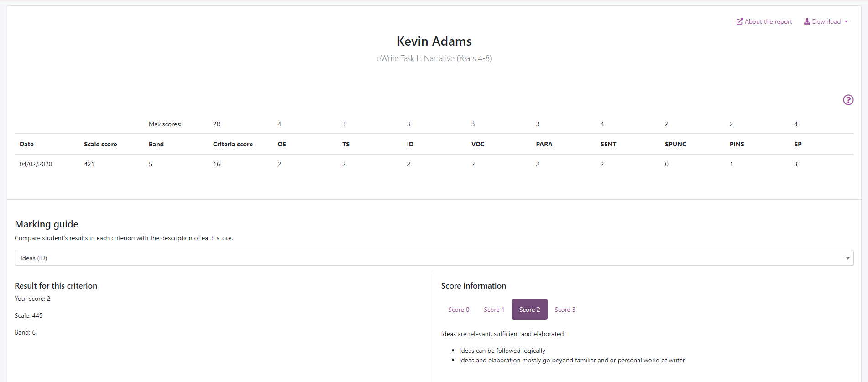
Task: Open the About the report link
Action: [x=768, y=21]
